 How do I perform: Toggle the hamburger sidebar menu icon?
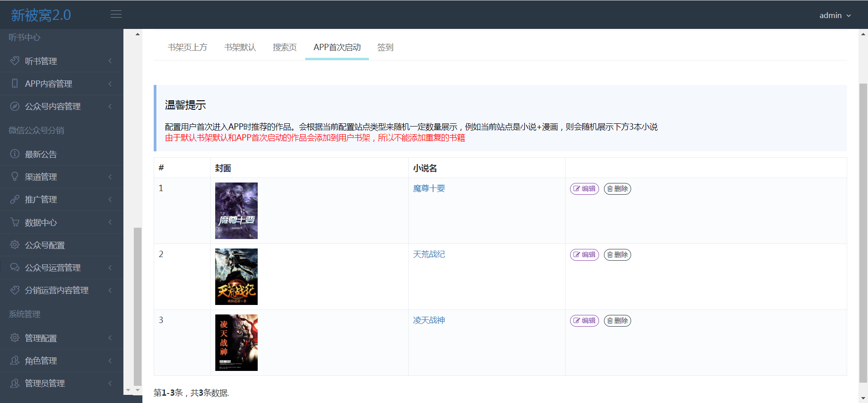[116, 14]
